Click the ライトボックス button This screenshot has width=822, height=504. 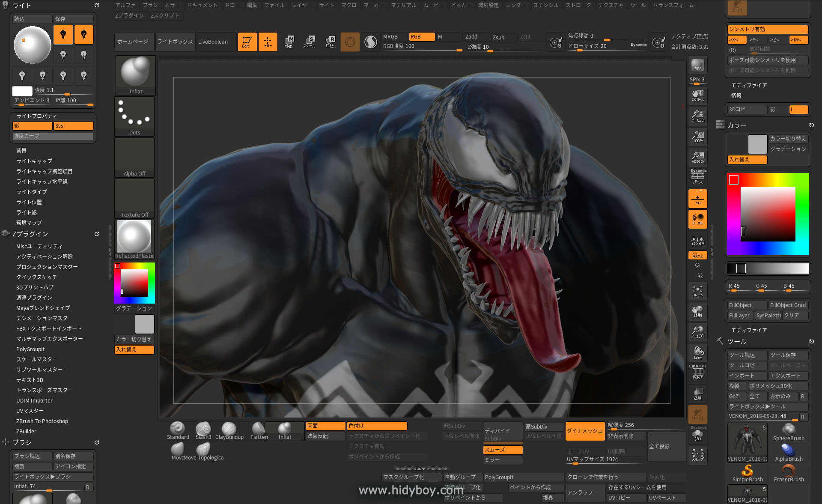pyautogui.click(x=175, y=42)
